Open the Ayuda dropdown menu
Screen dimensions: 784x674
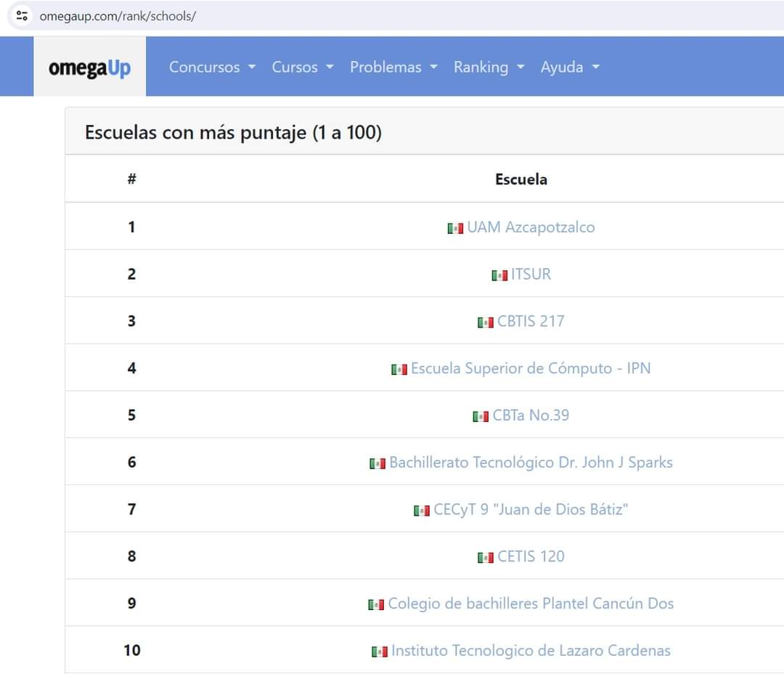(x=570, y=67)
